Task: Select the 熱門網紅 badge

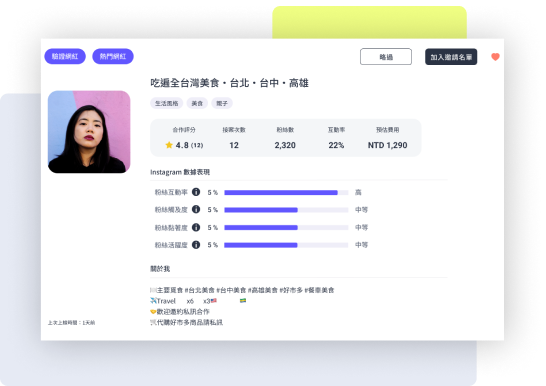Action: 113,56
